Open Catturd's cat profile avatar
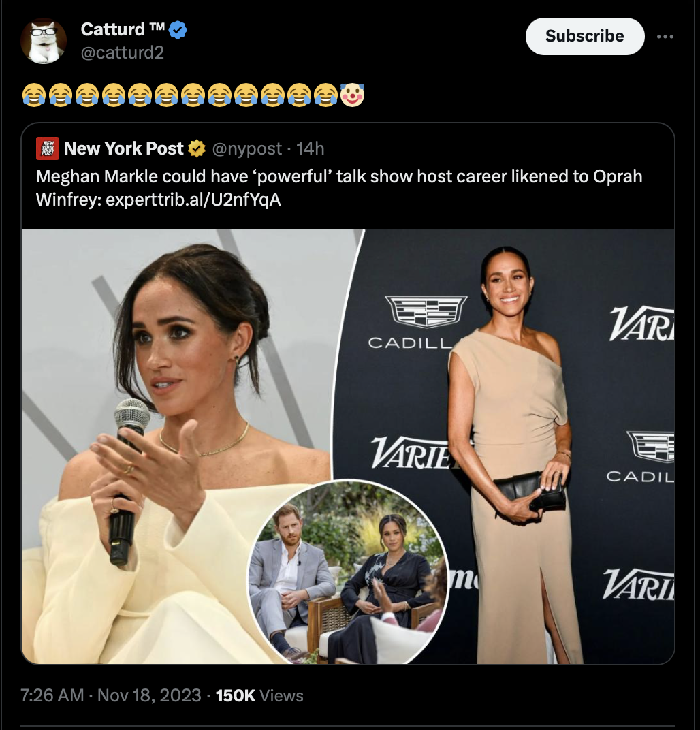This screenshot has width=700, height=730. coord(44,41)
